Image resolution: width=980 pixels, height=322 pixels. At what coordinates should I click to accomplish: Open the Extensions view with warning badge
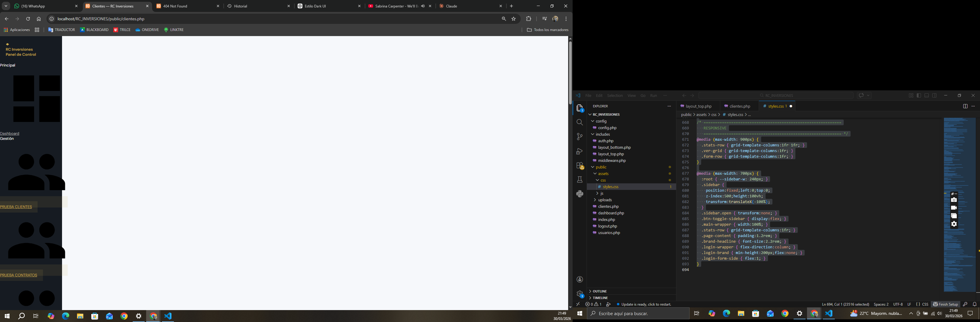pyautogui.click(x=579, y=166)
